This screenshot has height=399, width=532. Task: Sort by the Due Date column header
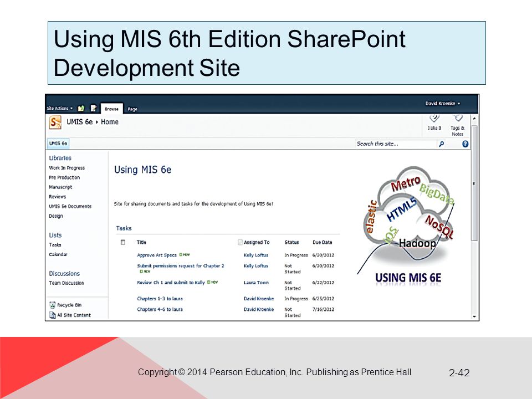coord(323,242)
